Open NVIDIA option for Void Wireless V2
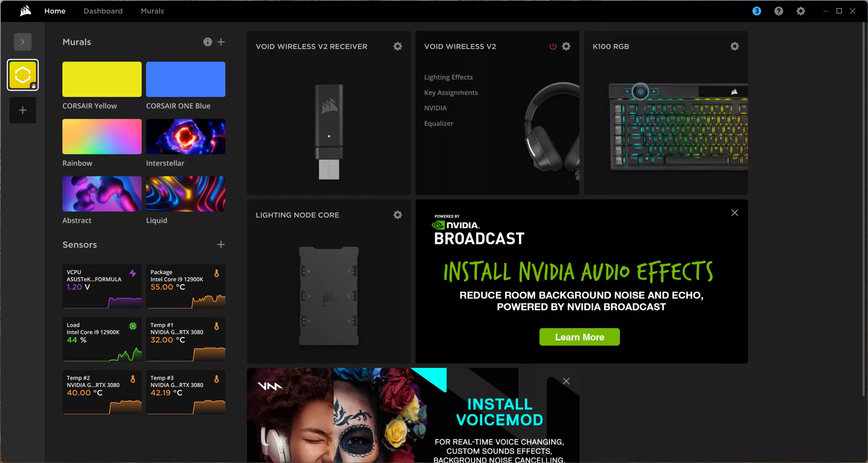Screen dimensions: 868x463 [435, 108]
